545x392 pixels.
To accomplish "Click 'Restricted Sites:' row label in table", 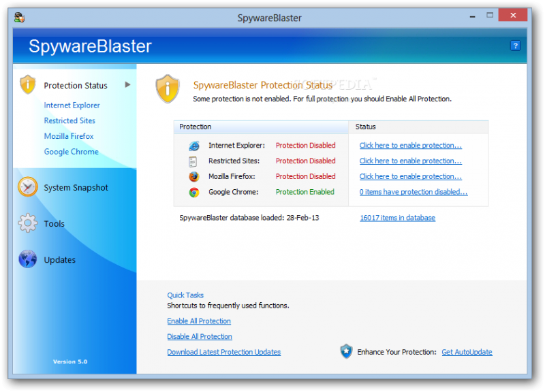I will pyautogui.click(x=234, y=161).
